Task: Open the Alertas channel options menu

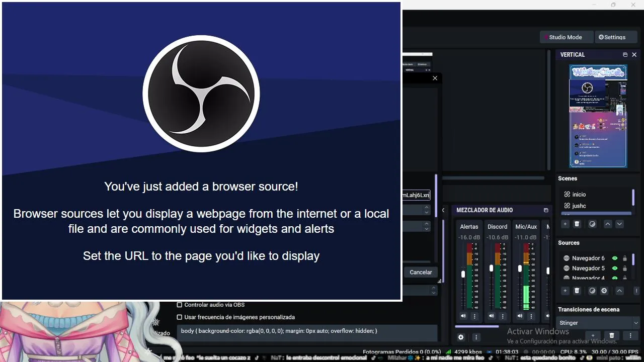Action: (x=474, y=316)
